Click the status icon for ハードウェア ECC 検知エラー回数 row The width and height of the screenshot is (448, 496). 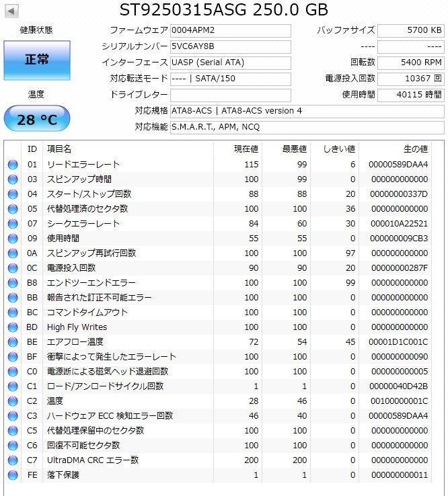13,416
